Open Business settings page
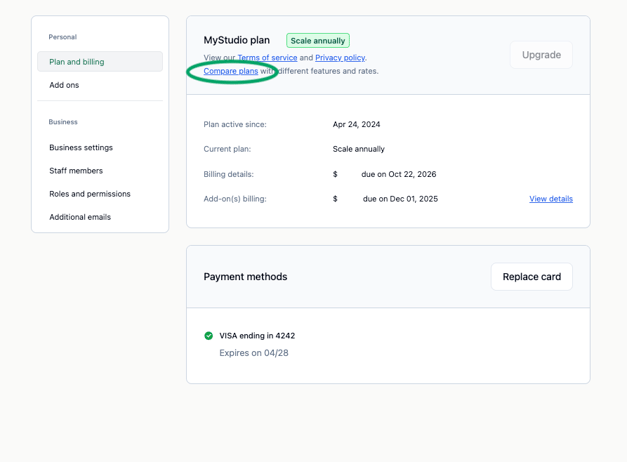This screenshot has height=462, width=627. click(81, 148)
